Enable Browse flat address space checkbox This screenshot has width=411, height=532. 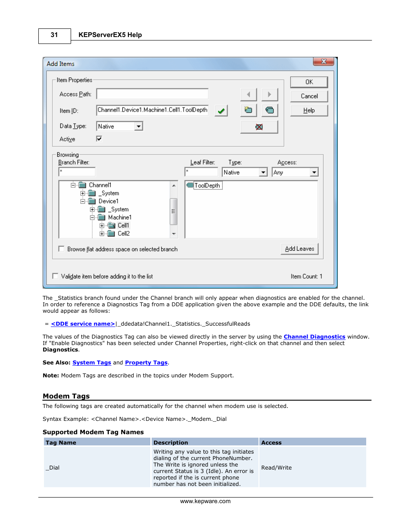61,249
